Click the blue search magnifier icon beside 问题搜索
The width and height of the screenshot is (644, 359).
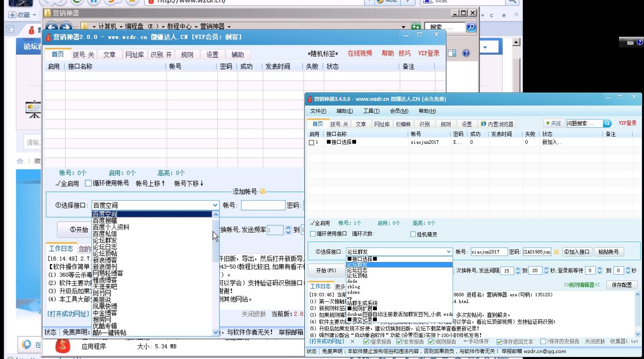click(607, 123)
